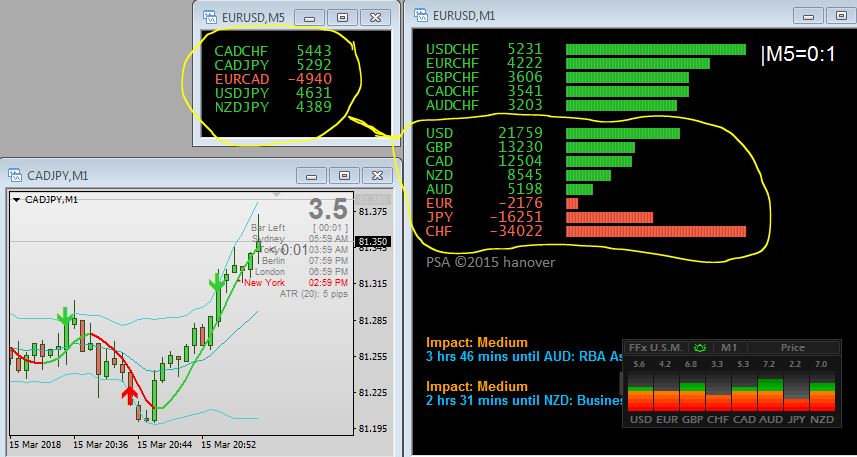
Task: Minimize the EURUSD,M1 window
Action: coord(809,15)
